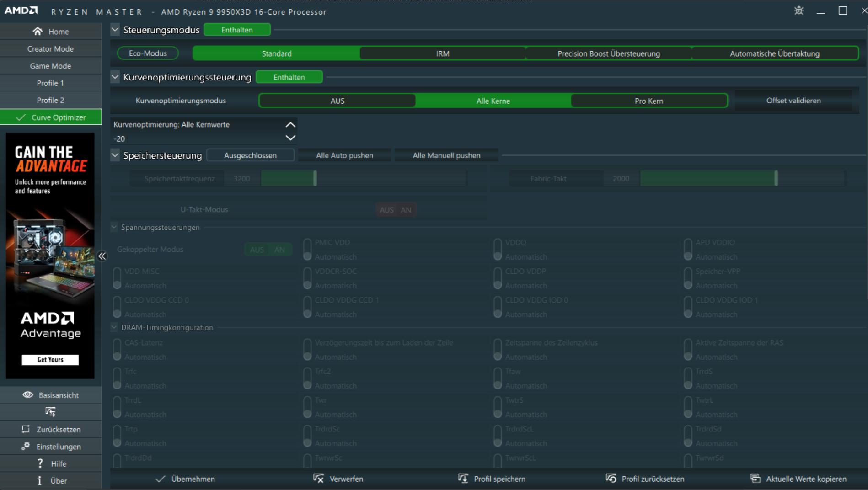Toggle PMIC VDD automatic switch
The height and width of the screenshot is (490, 868).
pyautogui.click(x=307, y=250)
